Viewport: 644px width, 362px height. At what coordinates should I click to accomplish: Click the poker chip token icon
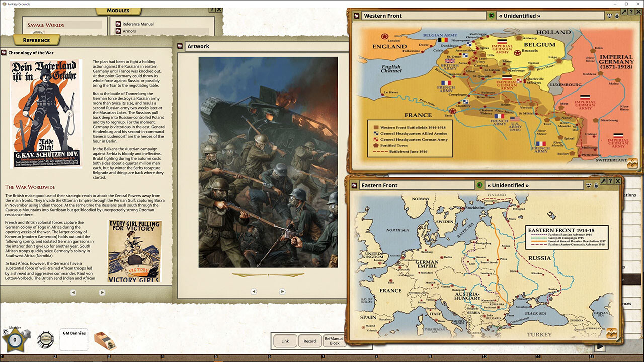tap(45, 339)
